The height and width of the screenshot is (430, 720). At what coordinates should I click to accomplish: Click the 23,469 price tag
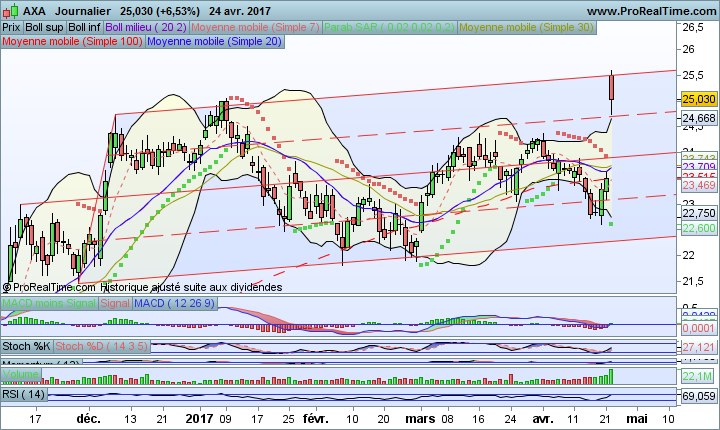[x=699, y=185]
